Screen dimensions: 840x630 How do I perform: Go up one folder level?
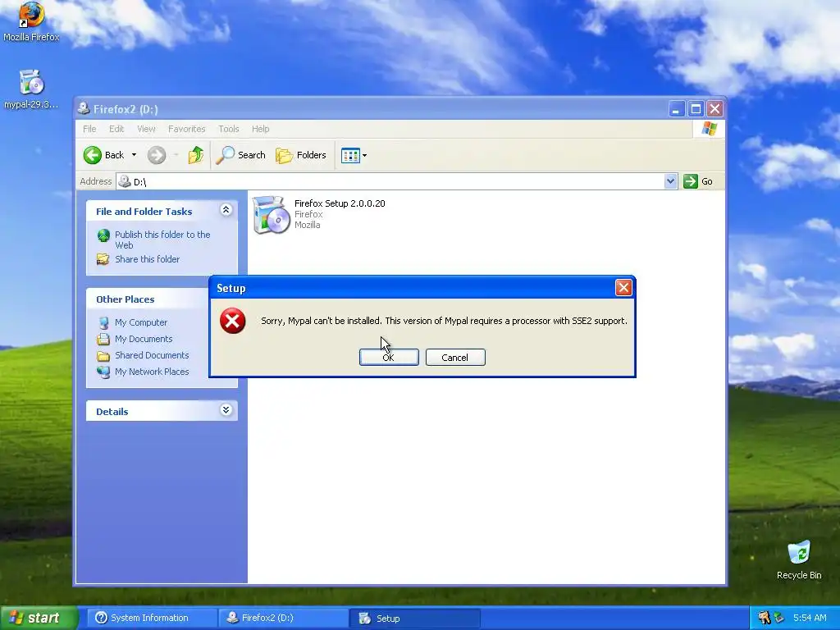point(195,155)
